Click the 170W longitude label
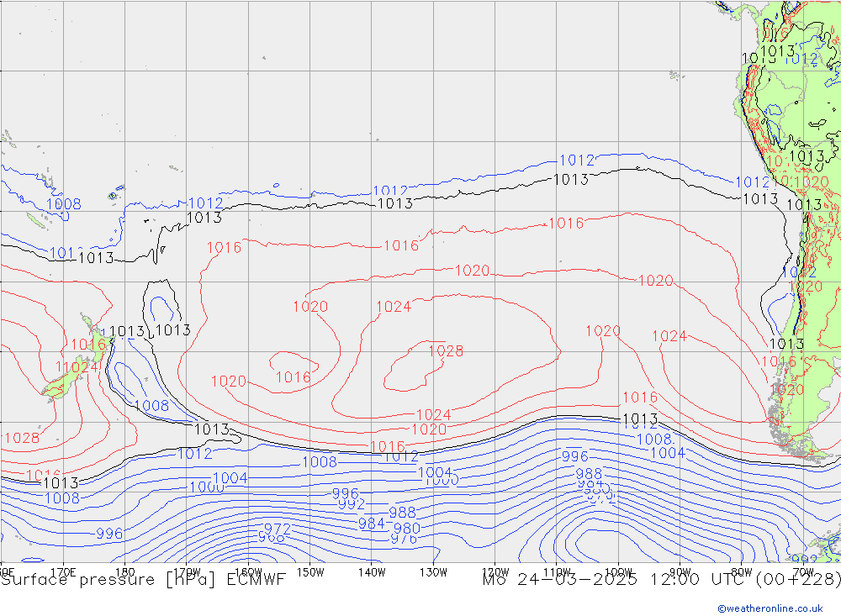Viewport: 841px width, 616px height. 187,572
